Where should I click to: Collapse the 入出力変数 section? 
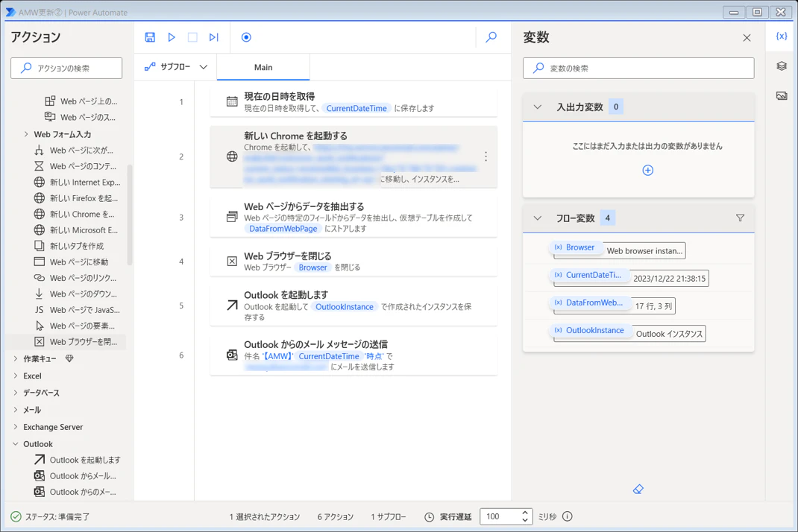[x=538, y=107]
